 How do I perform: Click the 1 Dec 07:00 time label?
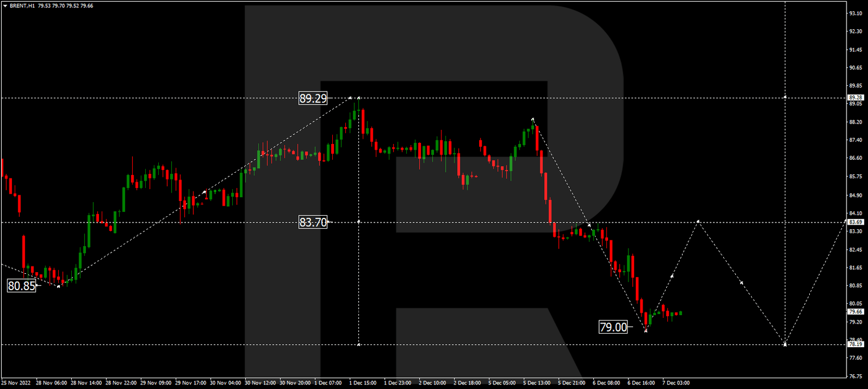(x=329, y=382)
